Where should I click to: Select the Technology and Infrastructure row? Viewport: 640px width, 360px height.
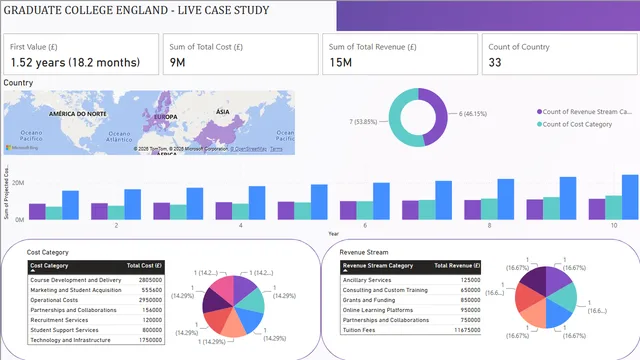click(x=96, y=340)
